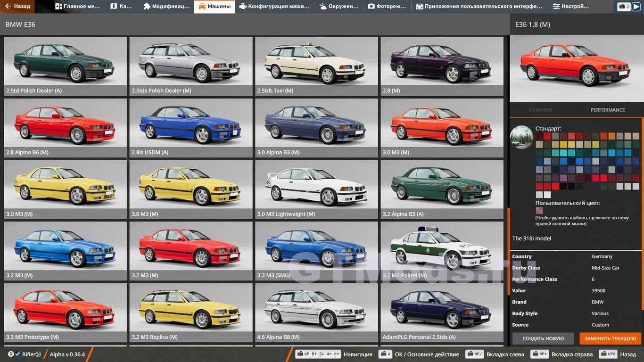Image resolution: width=644 pixels, height=362 pixels.
Task: Select the 3.2 M3 Prototype (M) car
Action: tap(65, 313)
